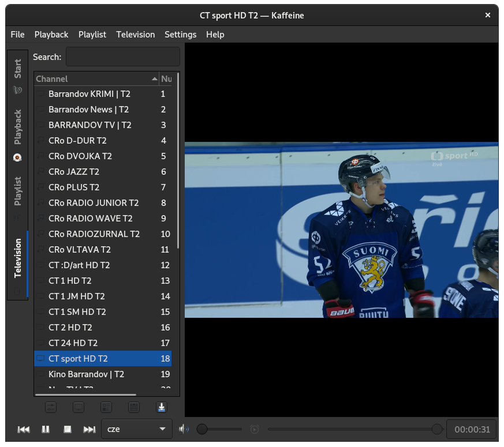Click the jump-to-position icon beside seek bar
Image resolution: width=504 pixels, height=447 pixels.
point(255,429)
